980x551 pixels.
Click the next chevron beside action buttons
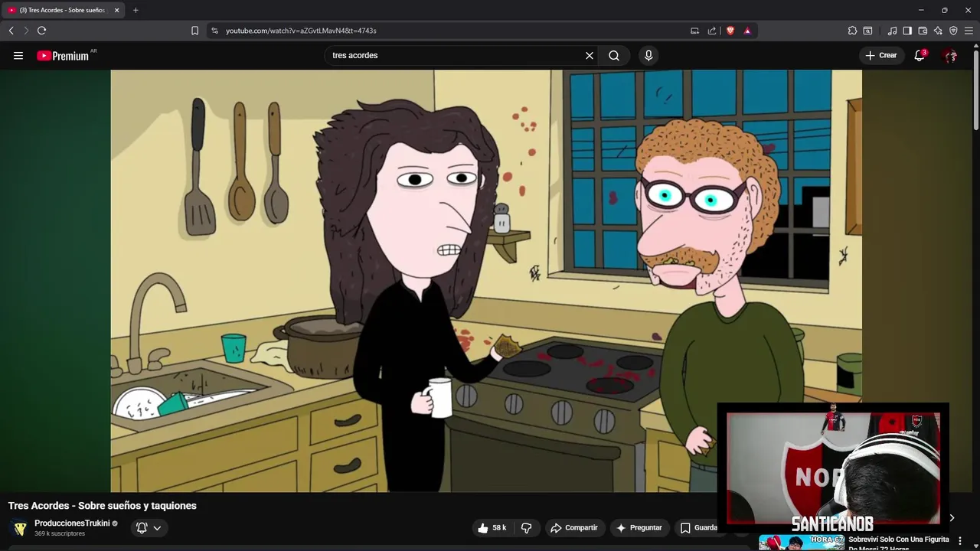pos(952,518)
